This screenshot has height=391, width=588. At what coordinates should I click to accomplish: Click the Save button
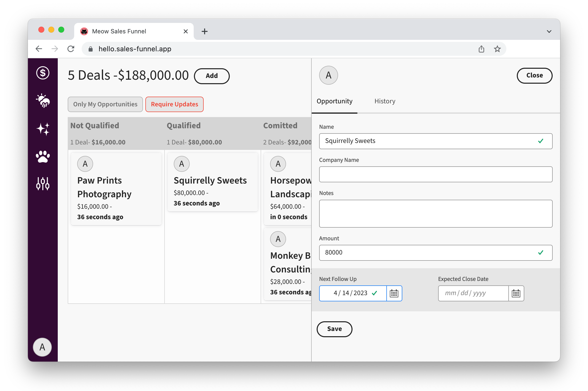(334, 329)
